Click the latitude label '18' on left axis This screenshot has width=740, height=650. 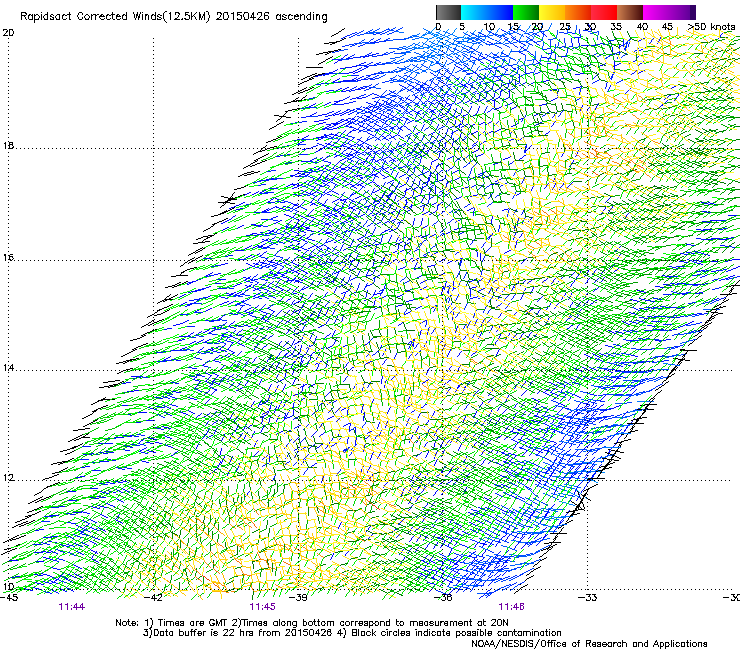(x=8, y=145)
